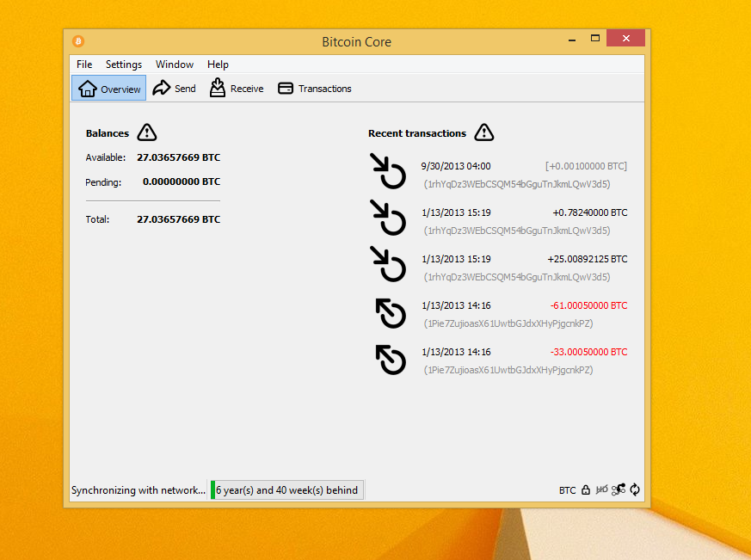Click the address under the -33.00050000 BTC transaction

pyautogui.click(x=508, y=370)
